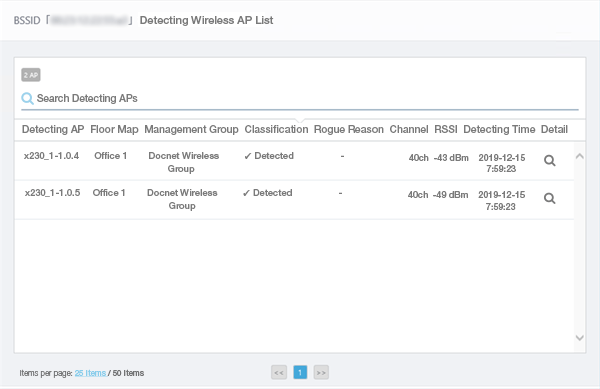Sort by Detecting AP column

click(53, 129)
